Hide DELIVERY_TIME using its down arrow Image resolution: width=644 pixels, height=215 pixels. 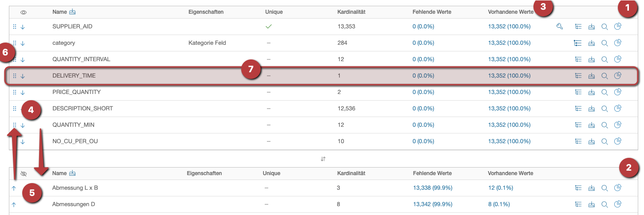click(23, 76)
